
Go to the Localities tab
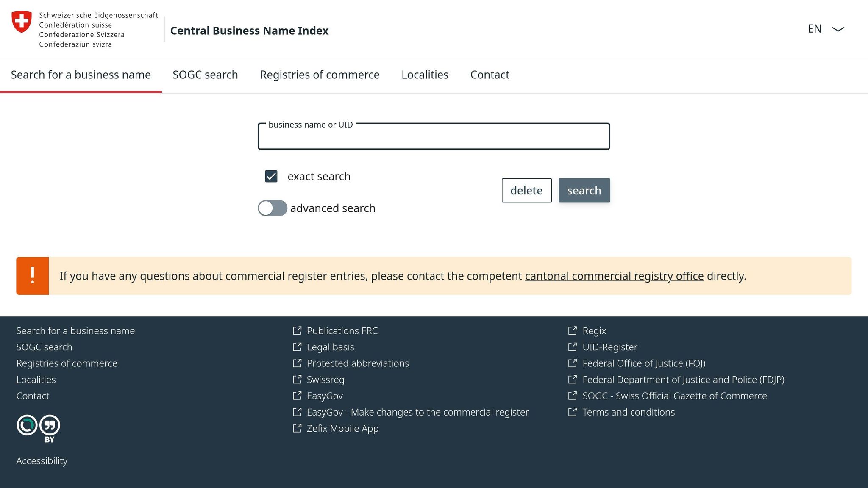point(425,75)
